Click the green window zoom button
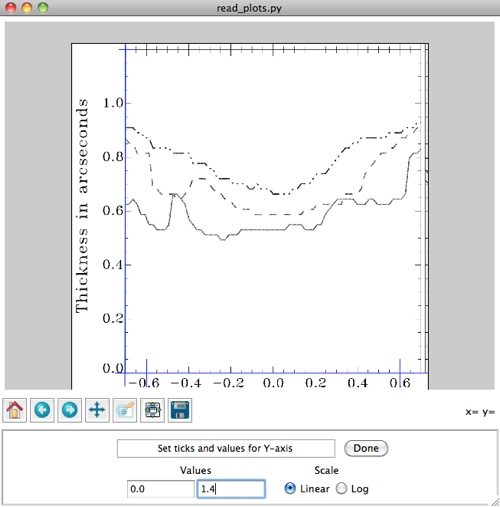 click(x=43, y=7)
